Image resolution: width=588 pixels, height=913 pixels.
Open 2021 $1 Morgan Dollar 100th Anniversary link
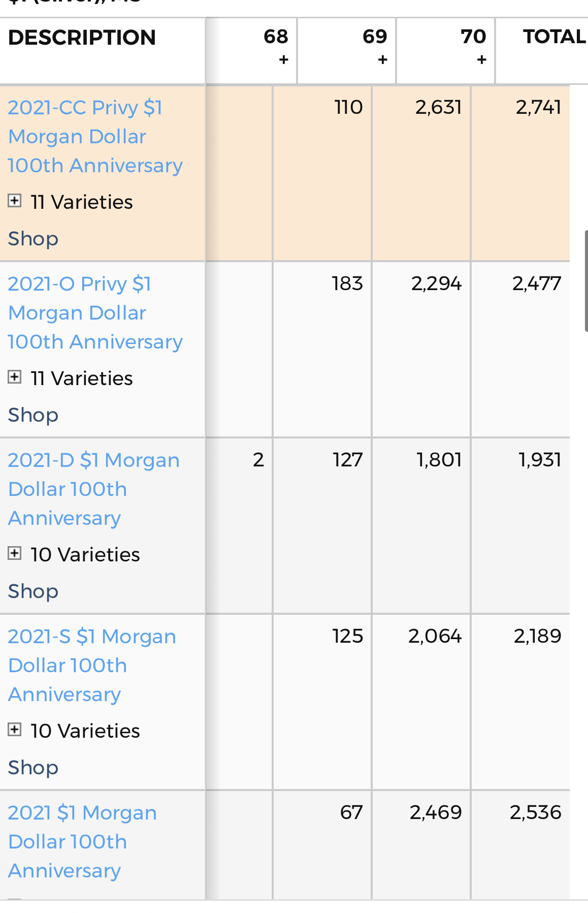[x=82, y=841]
